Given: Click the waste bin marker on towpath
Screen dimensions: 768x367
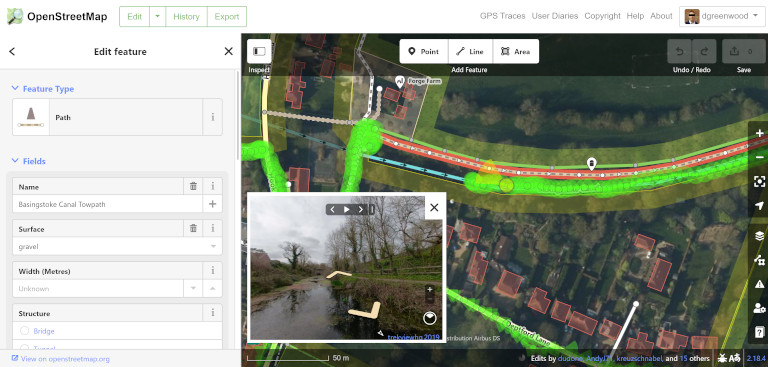Looking at the screenshot, I should [592, 164].
